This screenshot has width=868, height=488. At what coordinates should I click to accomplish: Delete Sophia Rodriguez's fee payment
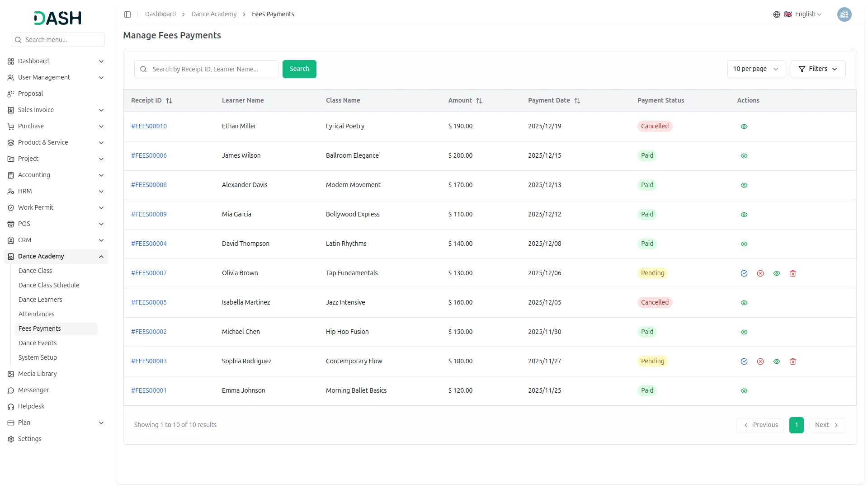pos(793,361)
